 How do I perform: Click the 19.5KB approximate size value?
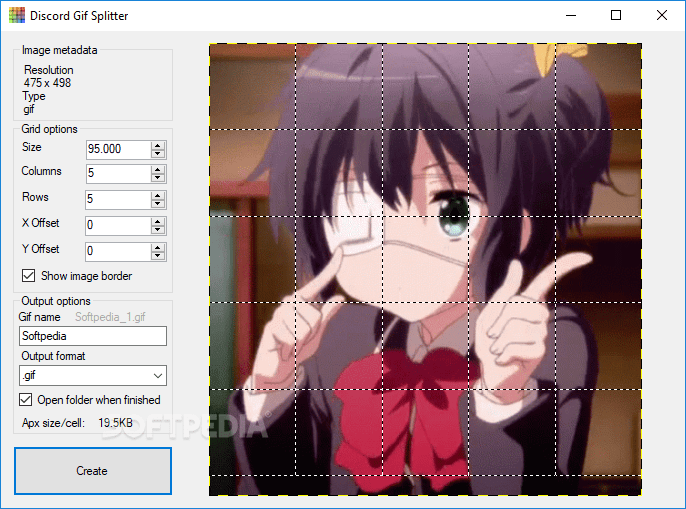pos(116,423)
